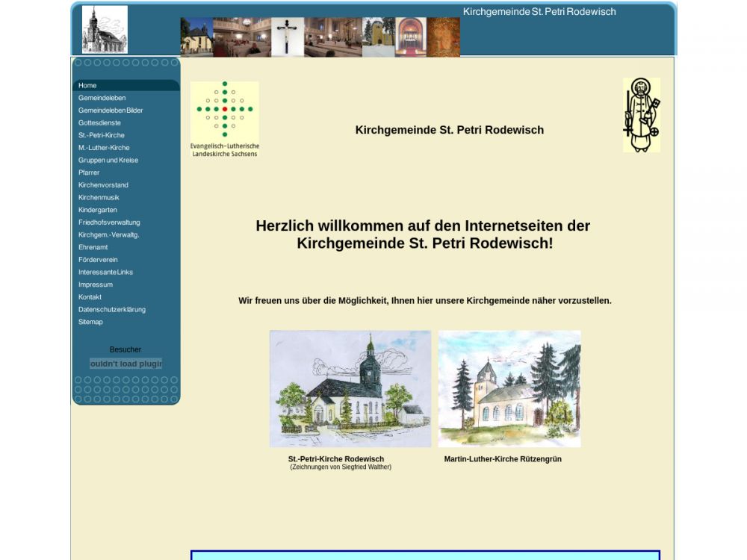Click the snowy church photo in banner
Image resolution: width=747 pixels, height=560 pixels.
(378, 37)
